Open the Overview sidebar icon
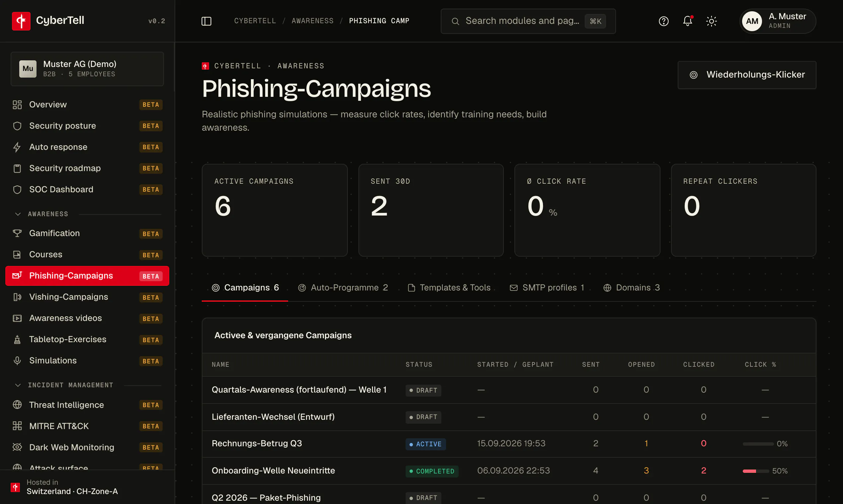 coord(17,104)
